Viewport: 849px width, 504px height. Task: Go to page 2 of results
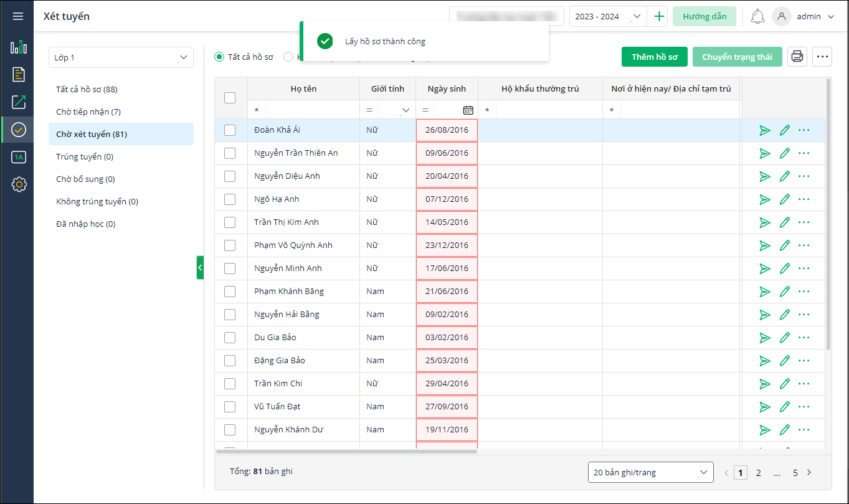759,472
